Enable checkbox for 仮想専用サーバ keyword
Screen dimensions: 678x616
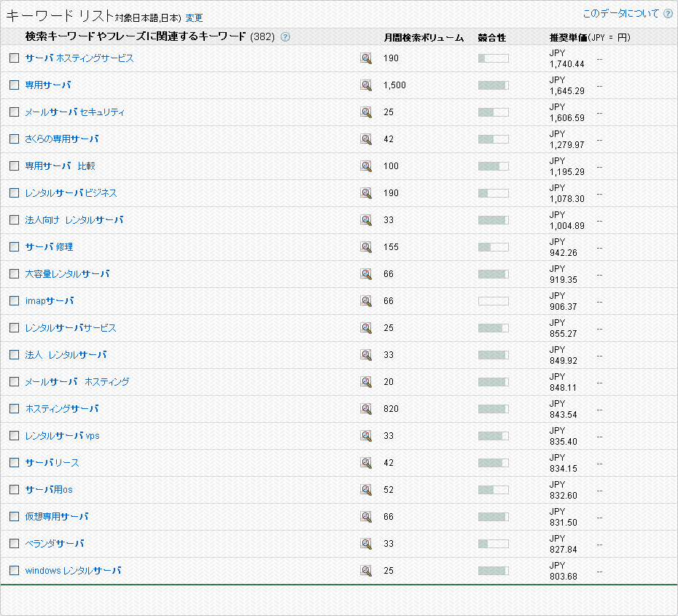point(15,517)
